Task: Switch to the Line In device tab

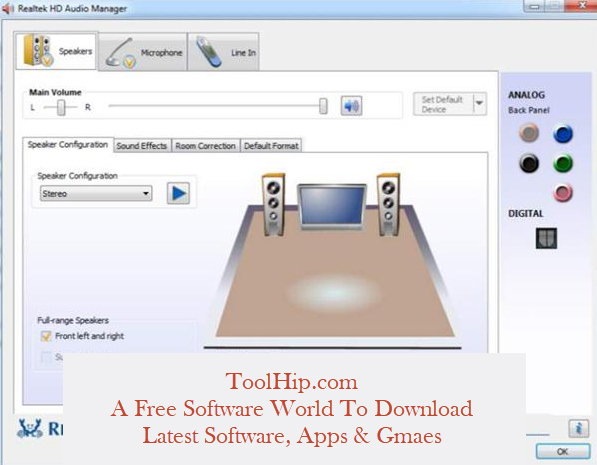Action: (223, 52)
